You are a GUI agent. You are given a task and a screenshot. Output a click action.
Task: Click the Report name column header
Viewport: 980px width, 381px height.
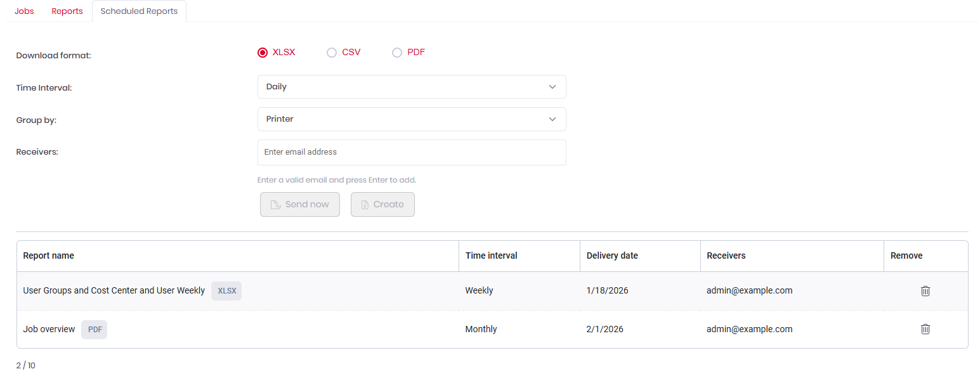coord(49,256)
